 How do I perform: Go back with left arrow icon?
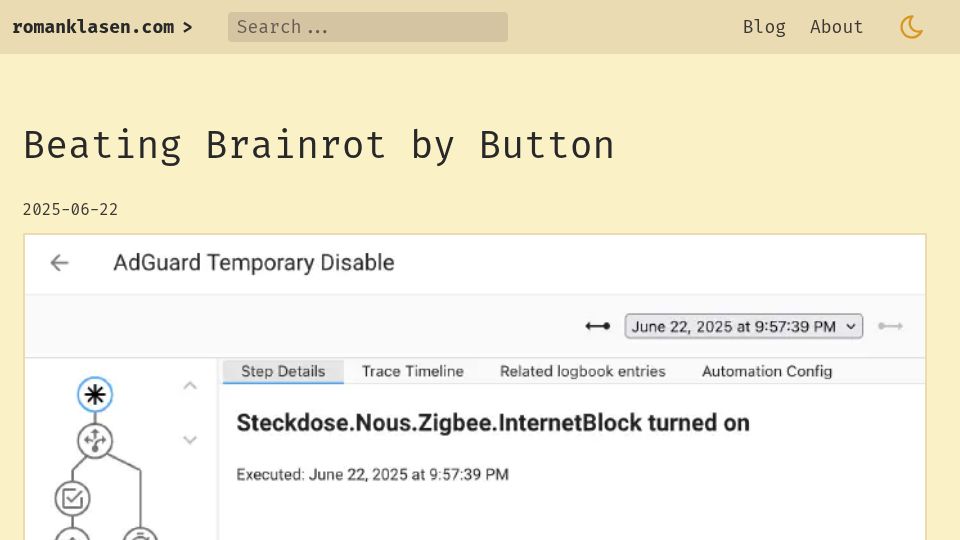(x=59, y=263)
